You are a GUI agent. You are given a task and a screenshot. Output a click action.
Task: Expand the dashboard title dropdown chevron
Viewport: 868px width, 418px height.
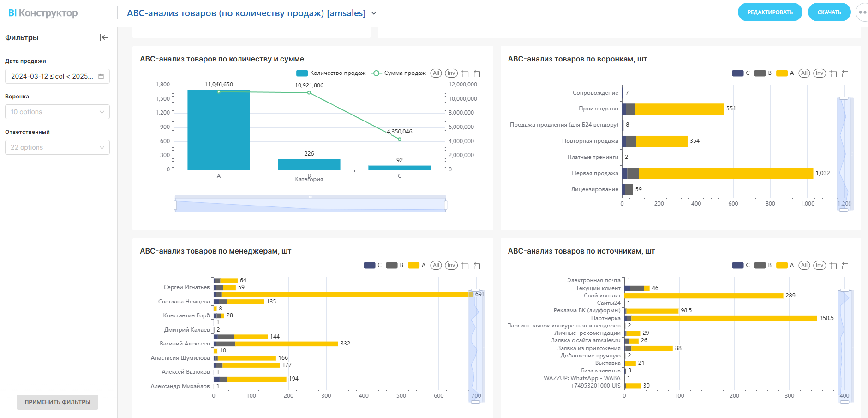point(374,13)
